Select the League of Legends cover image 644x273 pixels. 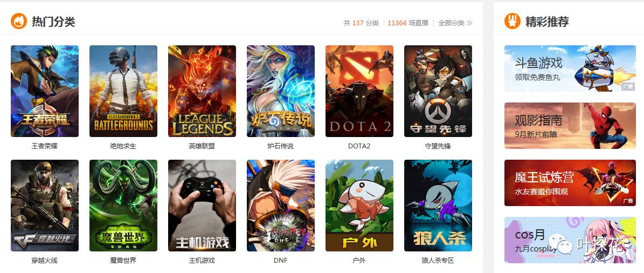202,91
